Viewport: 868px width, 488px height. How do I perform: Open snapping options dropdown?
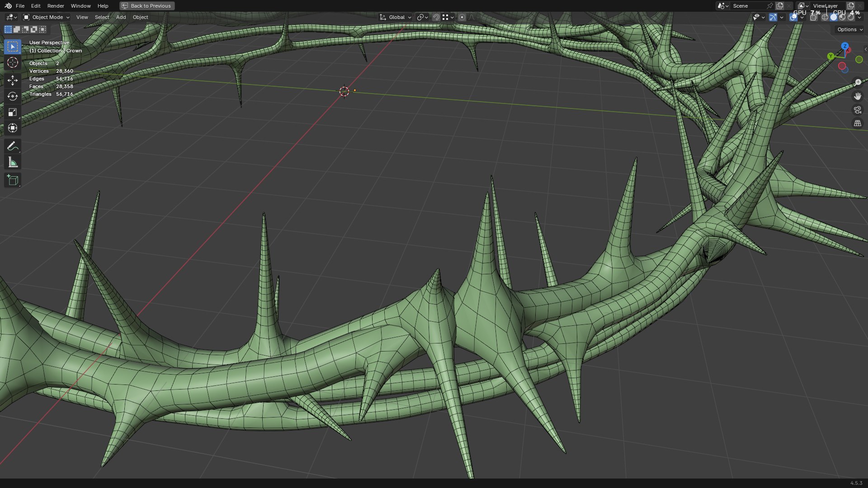tap(448, 17)
